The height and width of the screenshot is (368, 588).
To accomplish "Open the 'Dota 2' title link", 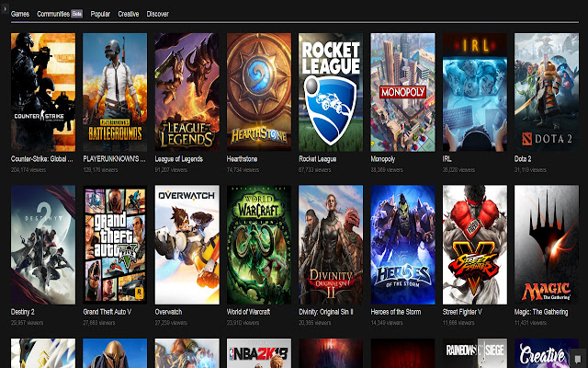I will (x=523, y=159).
